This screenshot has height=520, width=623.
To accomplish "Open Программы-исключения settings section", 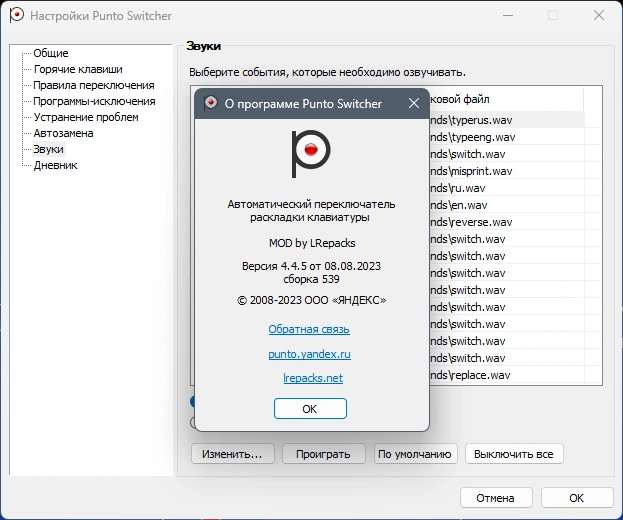I will (x=94, y=101).
